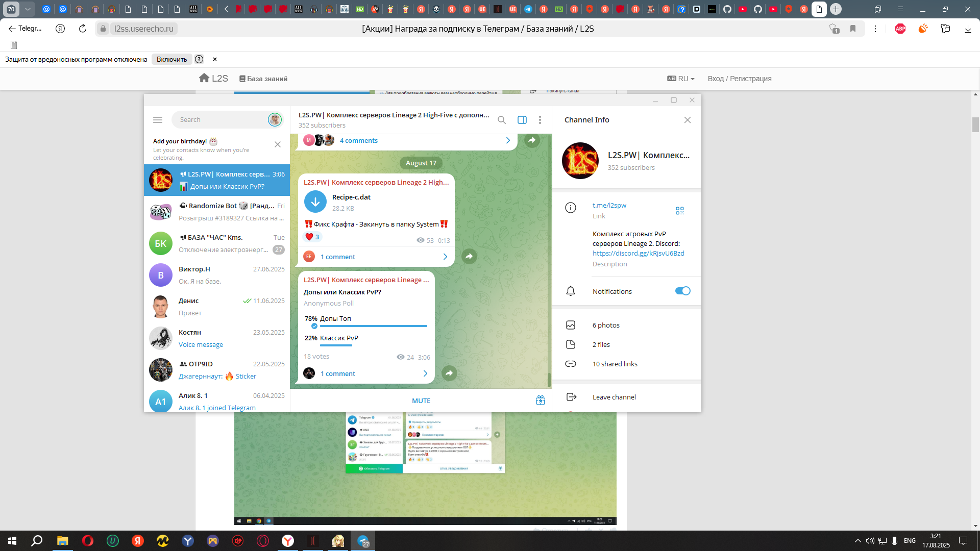The width and height of the screenshot is (980, 551).
Task: Open the 10 shared links section
Action: pyautogui.click(x=626, y=364)
